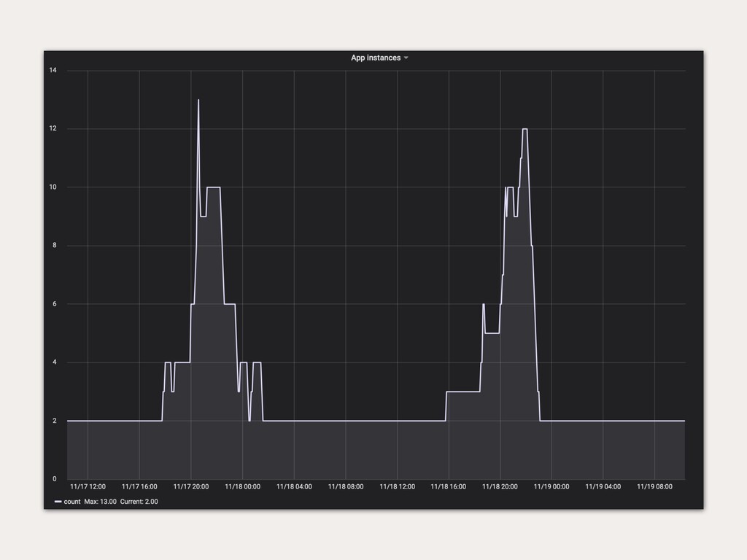The image size is (747, 560).
Task: Click the 11/17 12:00 x-axis label
Action: [x=88, y=486]
